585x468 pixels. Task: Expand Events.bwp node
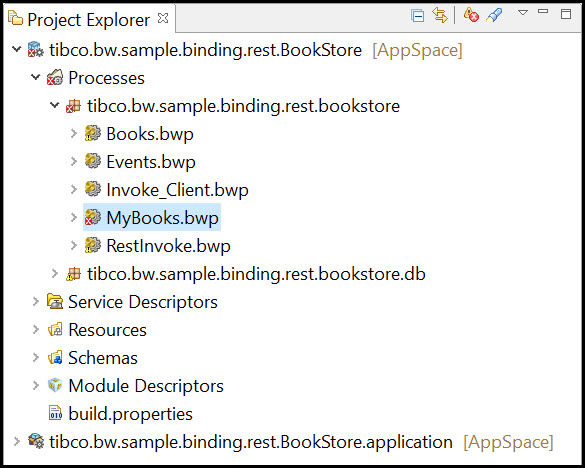click(74, 161)
